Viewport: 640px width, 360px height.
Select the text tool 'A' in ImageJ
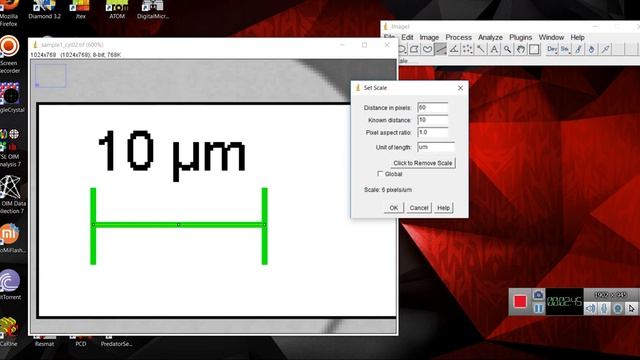click(x=494, y=49)
